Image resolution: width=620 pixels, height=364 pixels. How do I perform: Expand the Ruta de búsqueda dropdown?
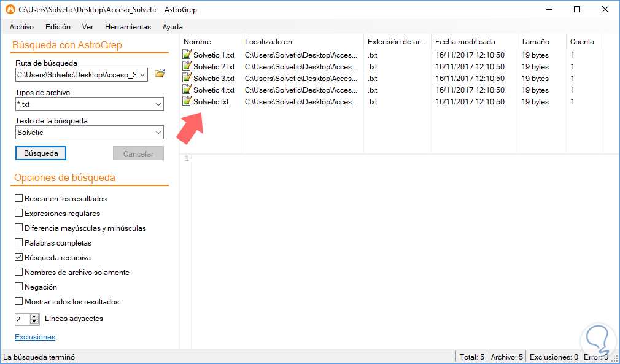click(x=142, y=75)
